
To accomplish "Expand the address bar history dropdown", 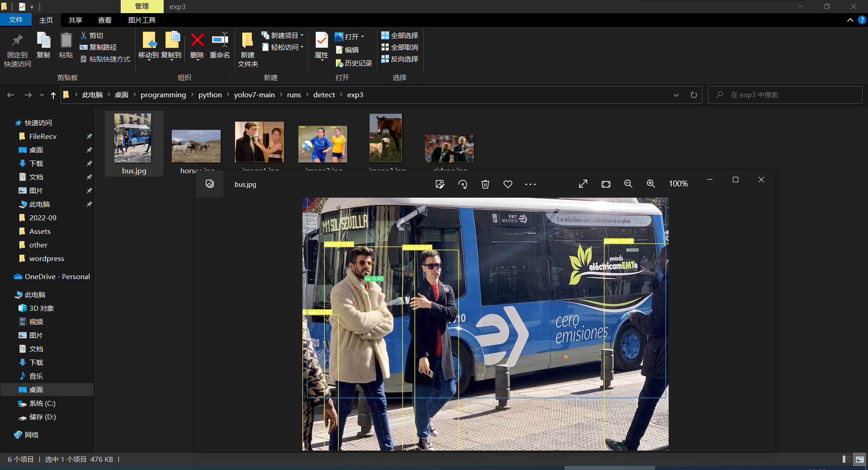I will [676, 95].
